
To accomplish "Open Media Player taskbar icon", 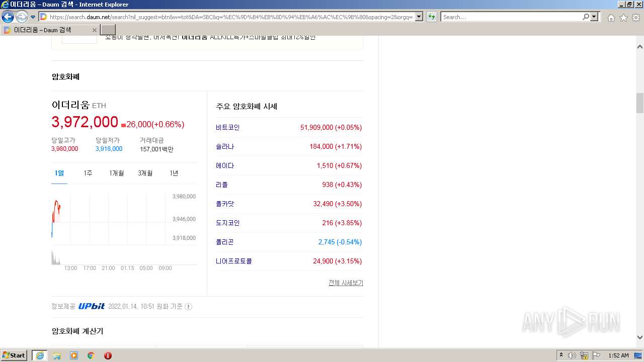I will [74, 355].
